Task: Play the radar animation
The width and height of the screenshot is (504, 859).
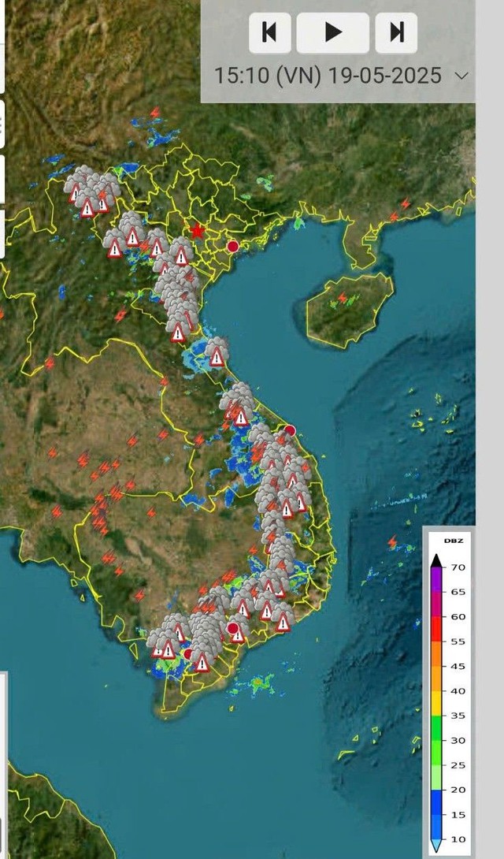Action: pyautogui.click(x=332, y=33)
